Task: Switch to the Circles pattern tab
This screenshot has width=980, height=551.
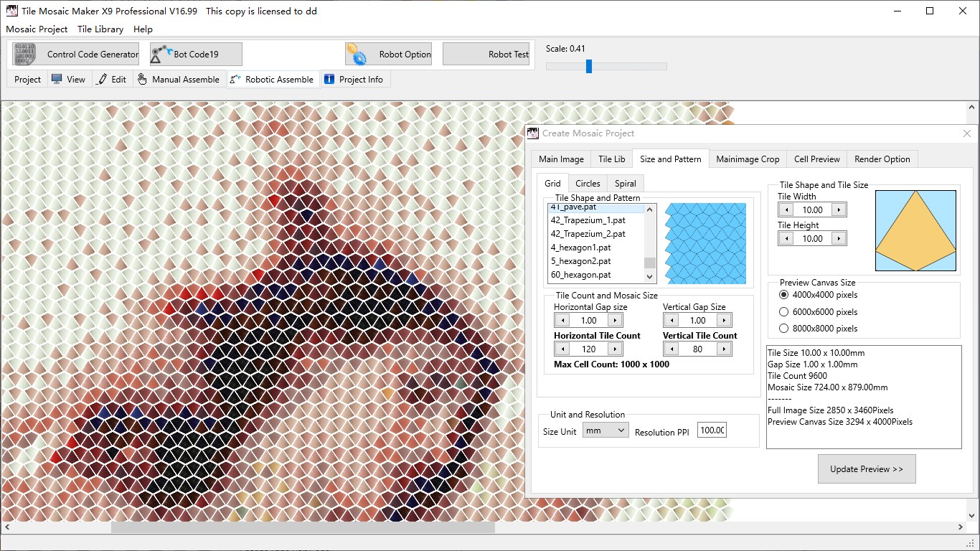Action: pos(587,183)
